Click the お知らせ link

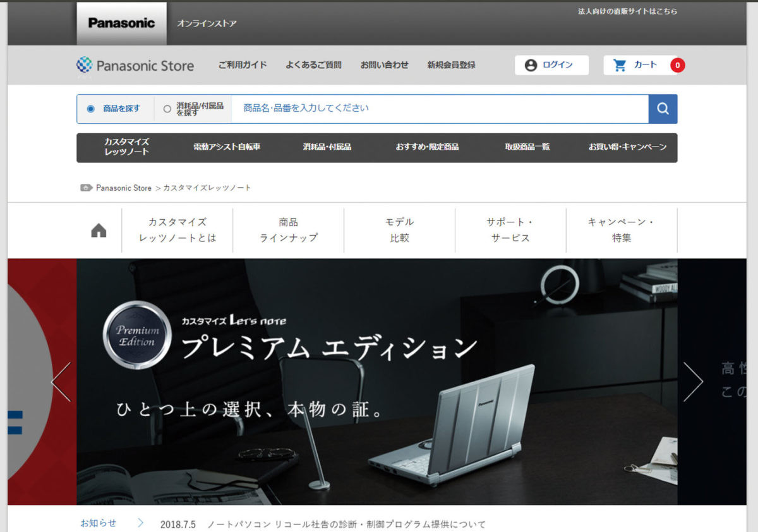click(99, 523)
